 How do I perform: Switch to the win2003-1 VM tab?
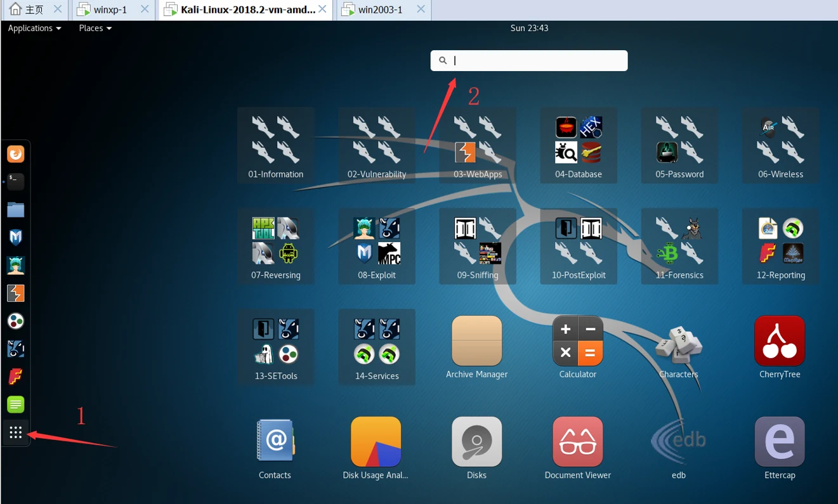[381, 10]
